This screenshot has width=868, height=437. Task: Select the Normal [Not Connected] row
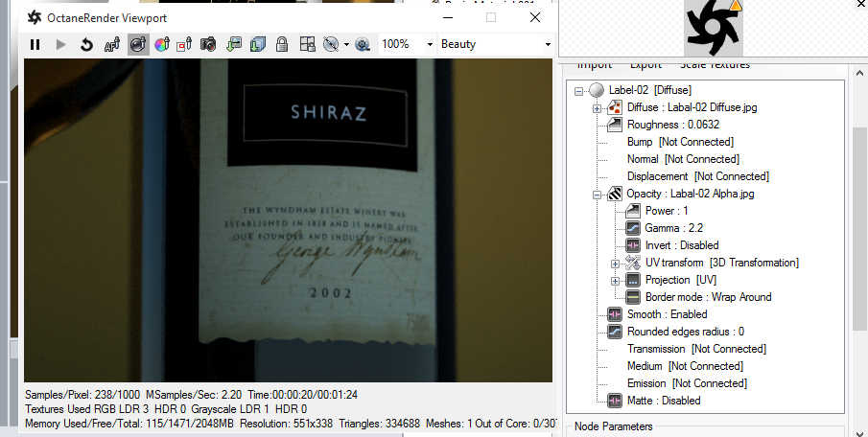683,159
